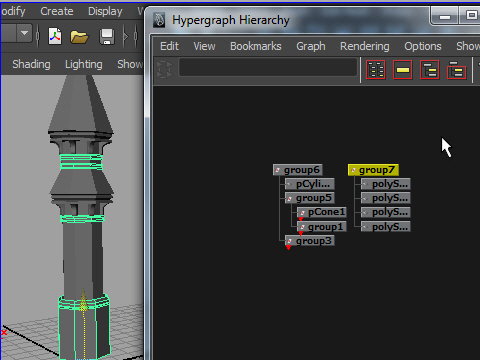The width and height of the screenshot is (480, 360).
Task: Select the second polyS... node under group7
Action: pos(386,198)
